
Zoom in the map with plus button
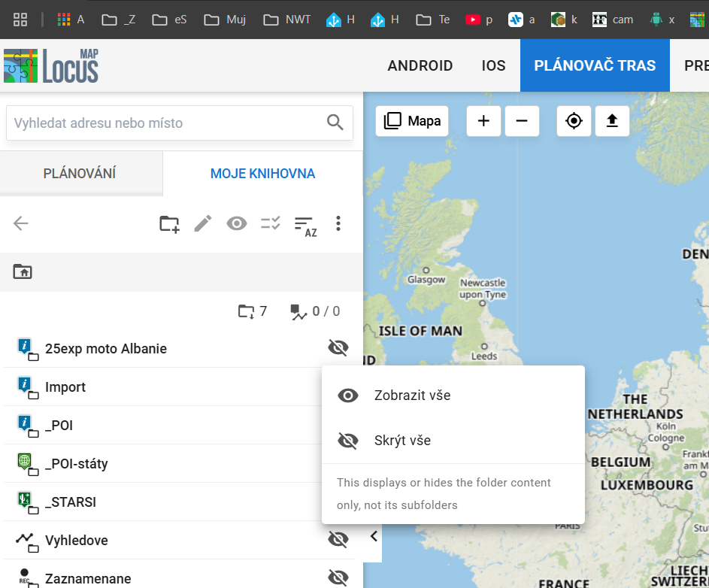click(x=483, y=121)
